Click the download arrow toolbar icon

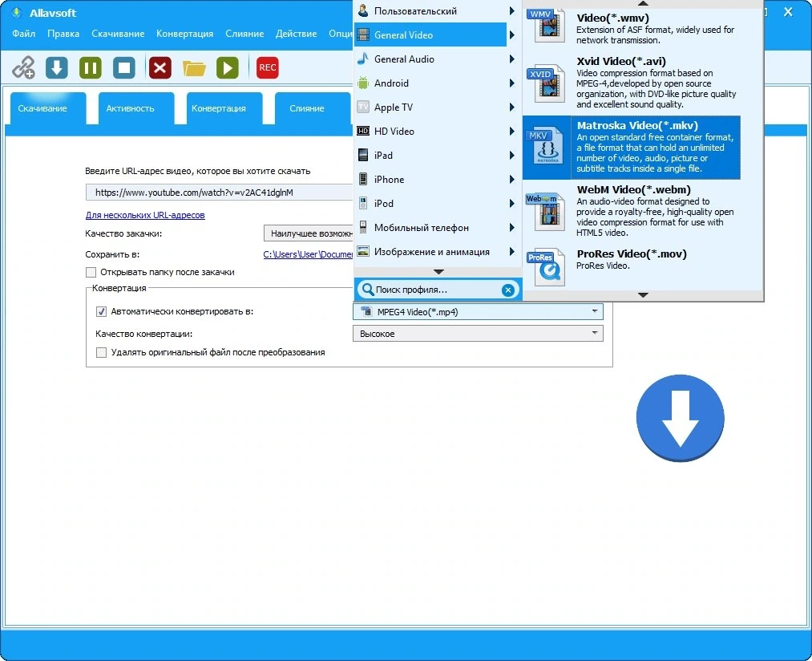57,67
